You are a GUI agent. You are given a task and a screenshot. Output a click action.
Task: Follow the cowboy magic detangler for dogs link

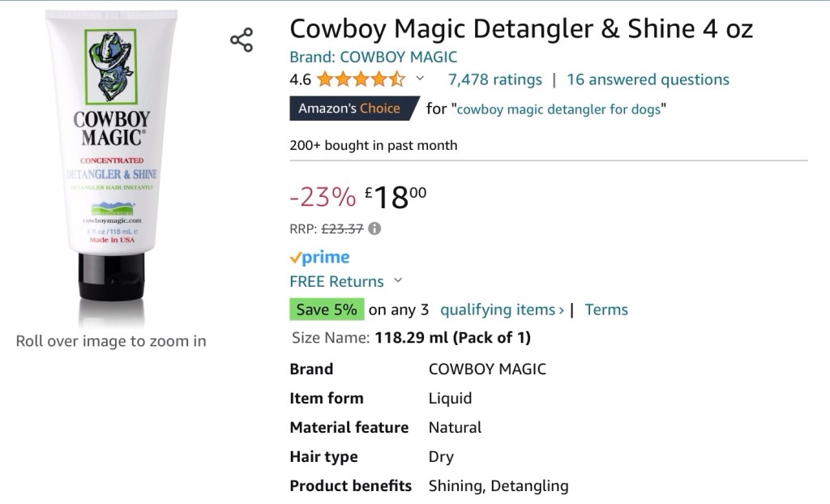point(559,109)
